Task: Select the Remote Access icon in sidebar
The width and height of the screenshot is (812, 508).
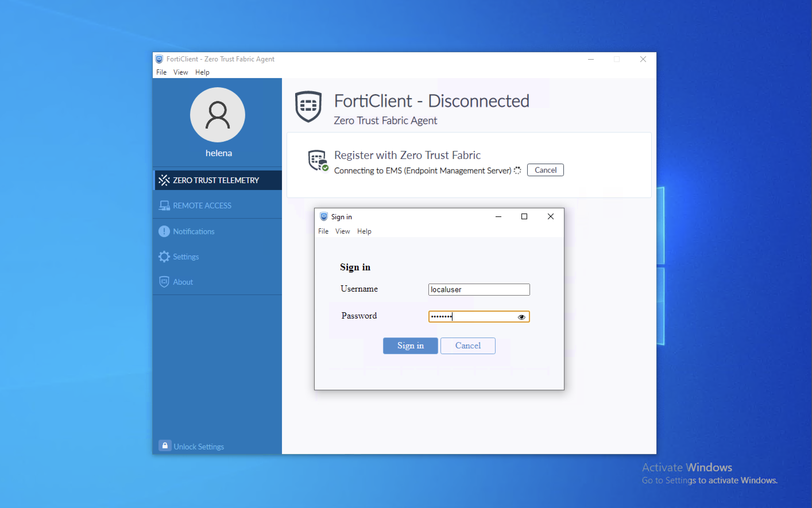Action: pos(164,205)
